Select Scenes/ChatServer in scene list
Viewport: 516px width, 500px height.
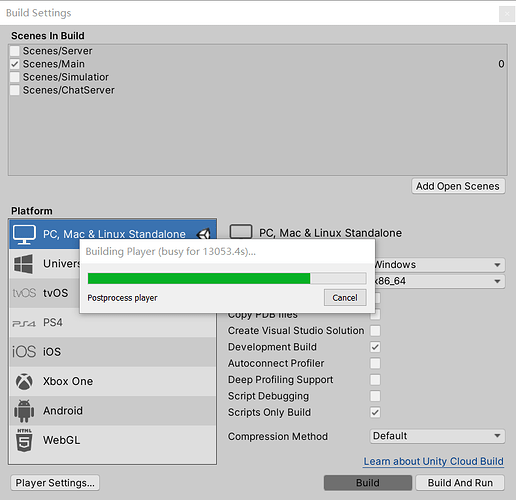point(69,90)
